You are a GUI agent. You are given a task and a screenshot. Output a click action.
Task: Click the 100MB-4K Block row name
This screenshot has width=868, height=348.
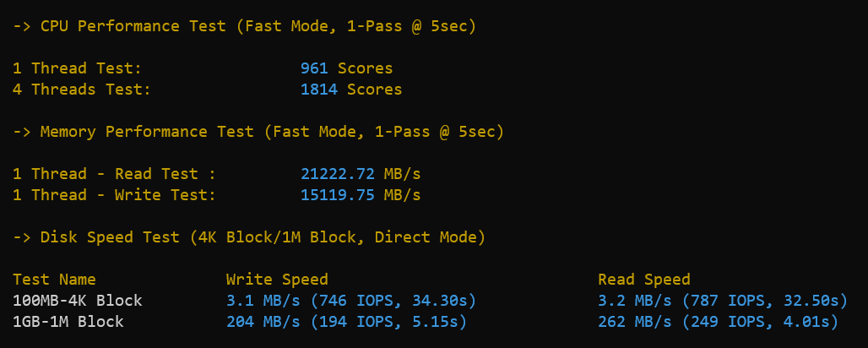pyautogui.click(x=78, y=301)
